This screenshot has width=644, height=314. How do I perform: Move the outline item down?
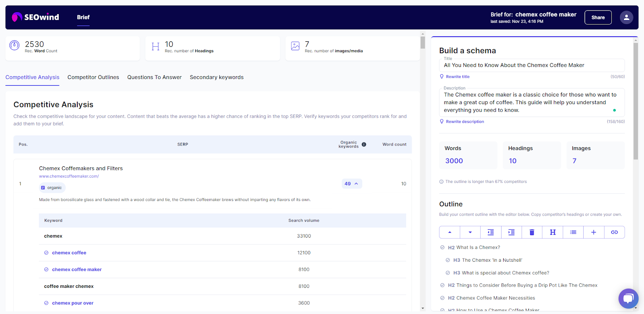point(470,232)
